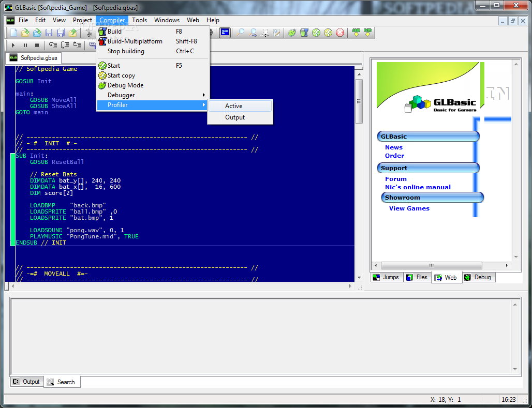The width and height of the screenshot is (532, 408).
Task: Click the SUB jump arrow toolbar icon
Action: [x=356, y=33]
